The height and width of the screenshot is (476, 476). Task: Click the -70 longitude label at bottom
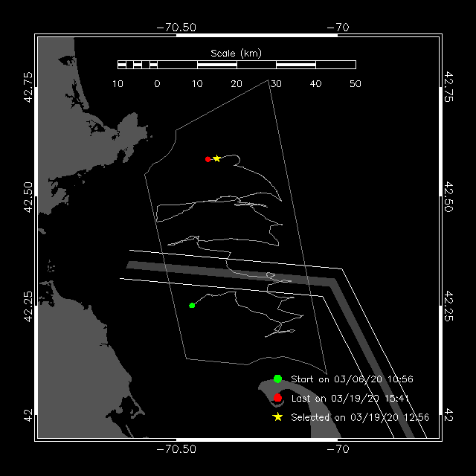coord(338,449)
